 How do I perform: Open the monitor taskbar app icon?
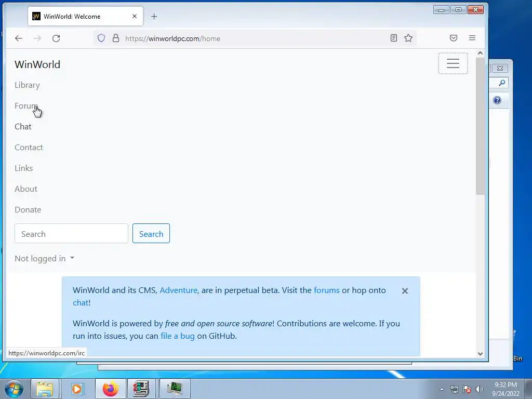[x=175, y=389]
